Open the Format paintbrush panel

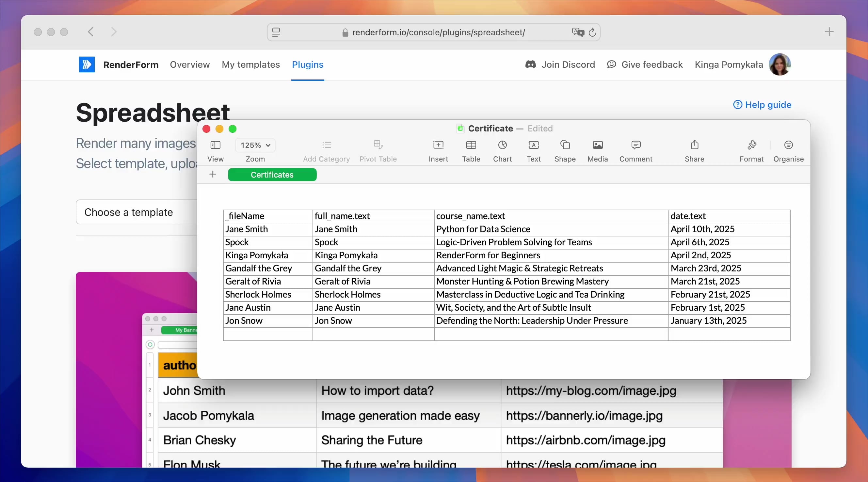tap(751, 146)
